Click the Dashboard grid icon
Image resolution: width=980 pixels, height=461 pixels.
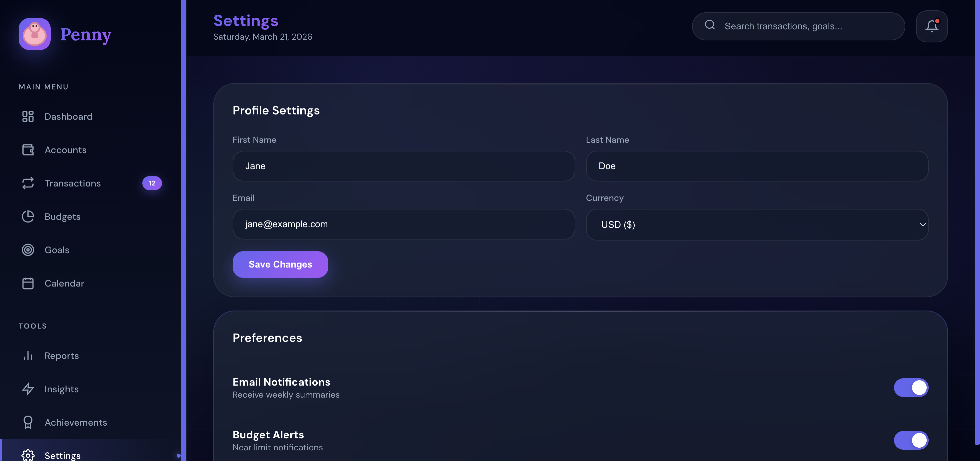[x=28, y=116]
